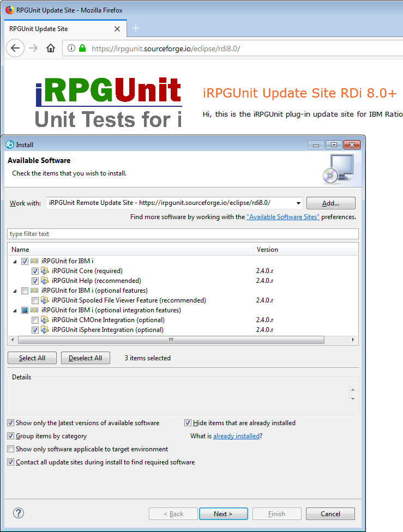Click the Version column header
This screenshot has height=532, width=403.
coord(305,250)
